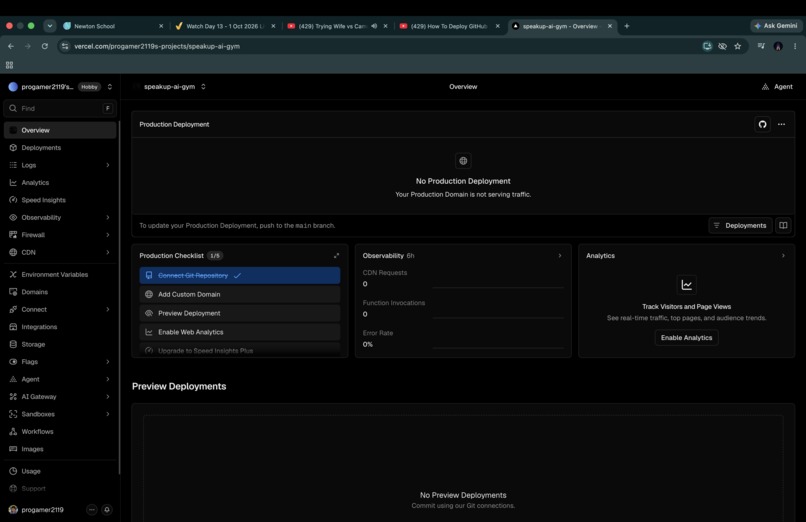Screen dimensions: 806x522
Task: Click the docs book icon beside Deployments
Action: [x=783, y=225]
